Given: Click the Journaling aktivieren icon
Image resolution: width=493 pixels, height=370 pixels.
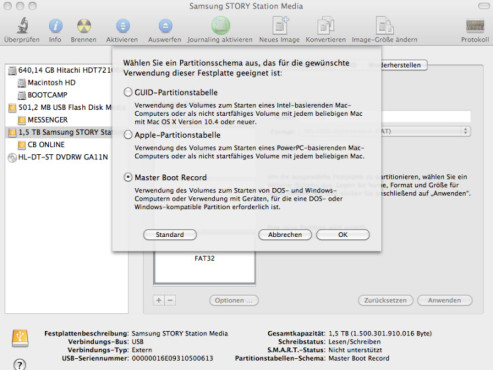Looking at the screenshot, I should 220,25.
